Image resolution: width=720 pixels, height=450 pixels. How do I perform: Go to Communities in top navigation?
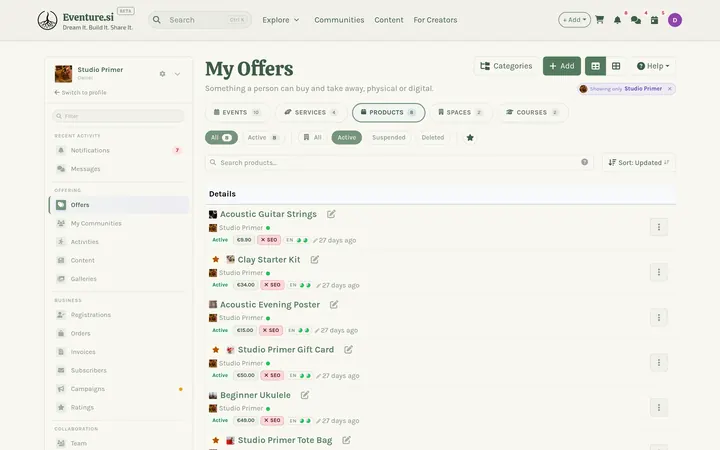click(x=339, y=20)
